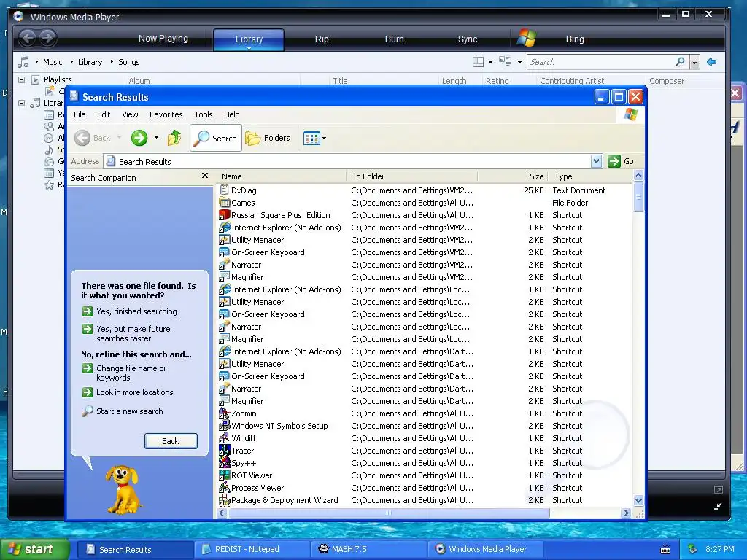Screen dimensions: 747x560
Task: Switch to Windows Media Player taskbar button
Action: coord(485,549)
